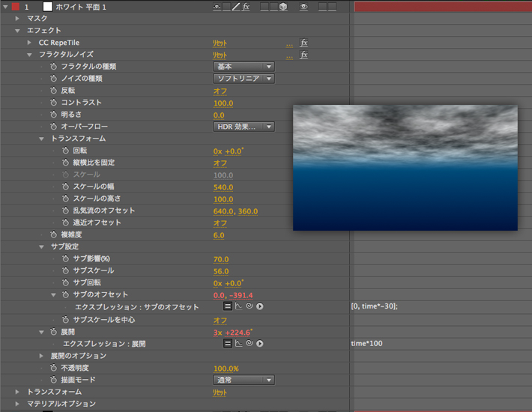This screenshot has height=412, width=532.
Task: Click the stopwatch icon for 不透明度
Action: 53,368
